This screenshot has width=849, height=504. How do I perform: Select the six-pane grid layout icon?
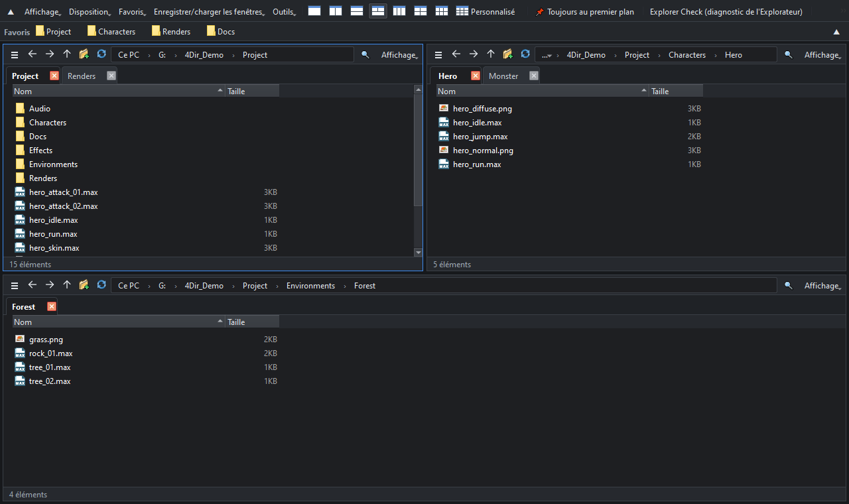(x=442, y=11)
